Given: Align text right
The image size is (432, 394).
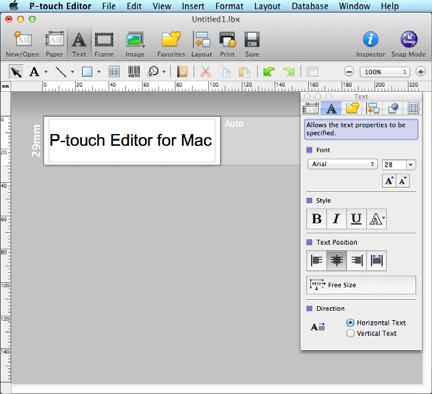Looking at the screenshot, I should tap(356, 260).
